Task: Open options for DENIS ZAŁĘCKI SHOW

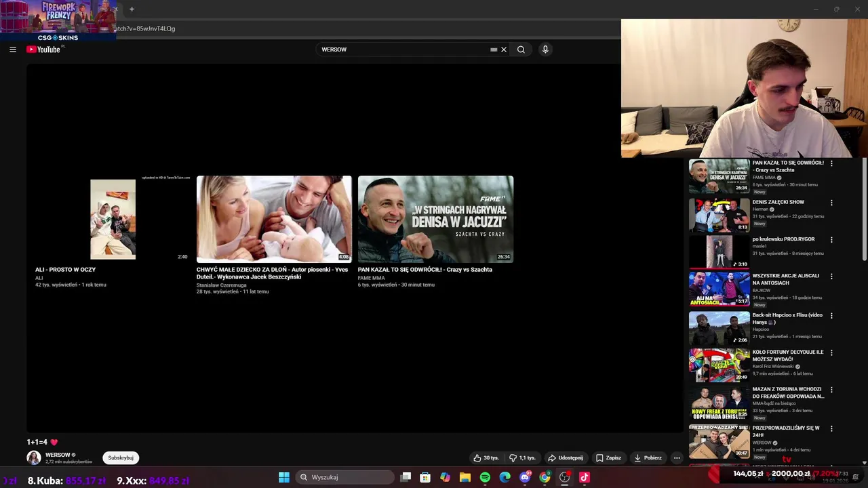Action: pyautogui.click(x=831, y=203)
